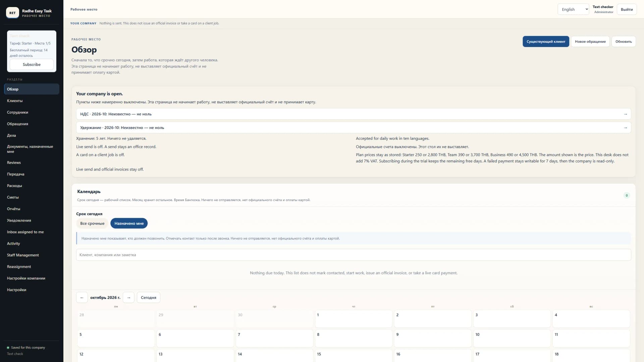Click the Выйти button
The width and height of the screenshot is (644, 362).
[x=627, y=9]
